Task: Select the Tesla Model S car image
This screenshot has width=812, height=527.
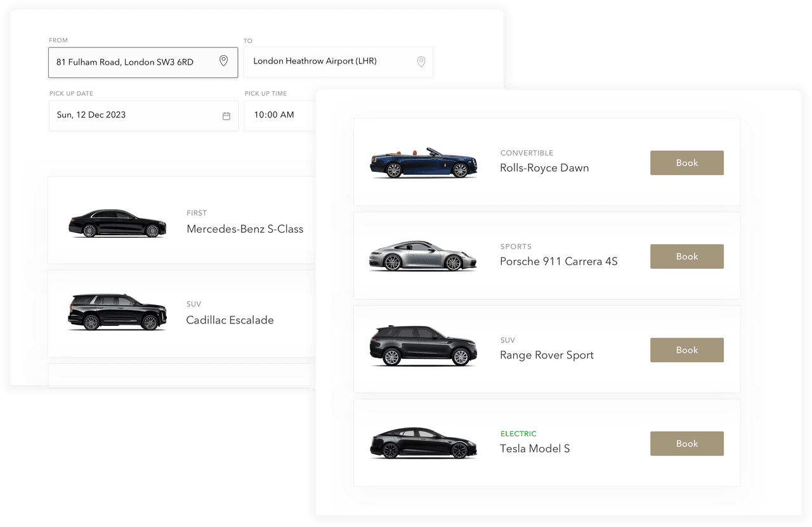Action: 423,443
